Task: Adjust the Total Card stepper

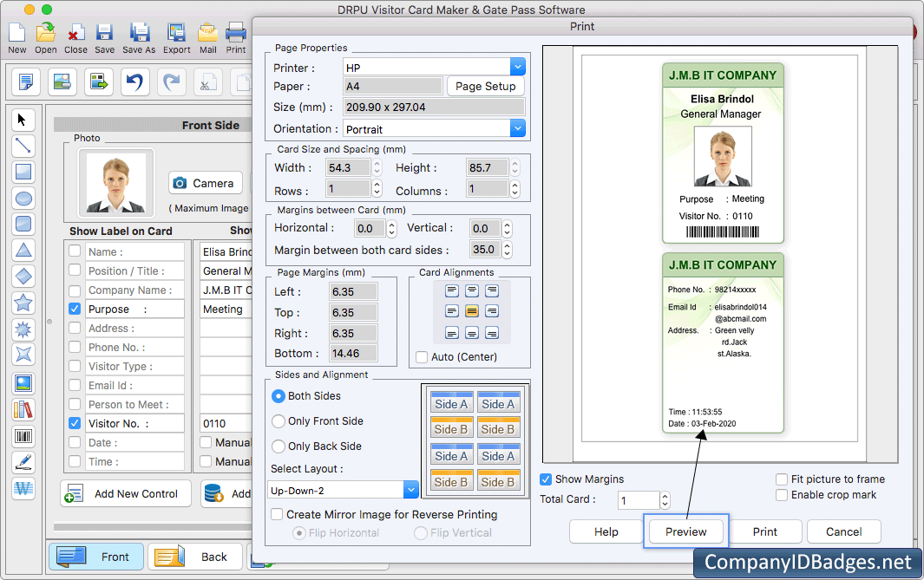Action: pos(665,500)
